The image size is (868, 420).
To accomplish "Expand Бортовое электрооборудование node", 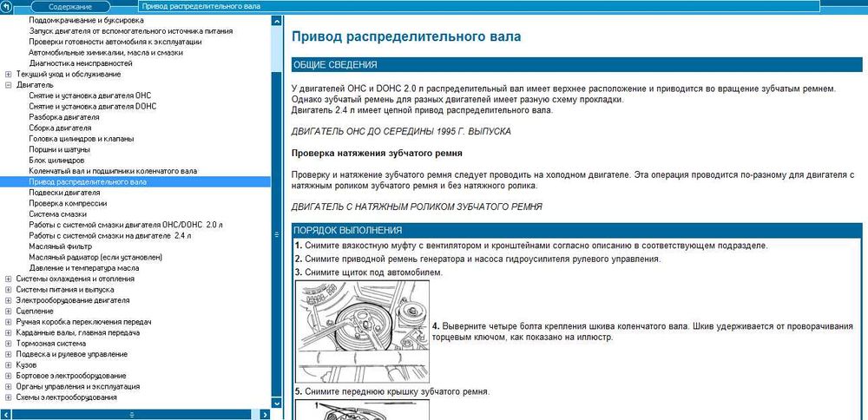I will [x=8, y=376].
